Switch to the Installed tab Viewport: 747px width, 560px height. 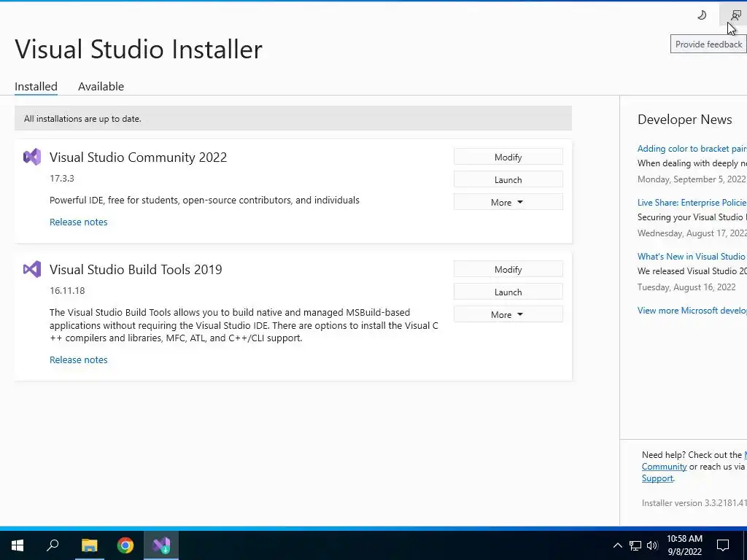pyautogui.click(x=36, y=86)
